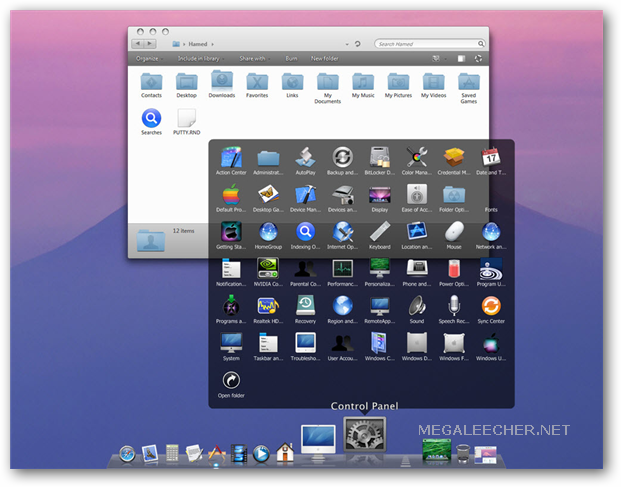
Task: Select the Downloads folder
Action: 222,84
